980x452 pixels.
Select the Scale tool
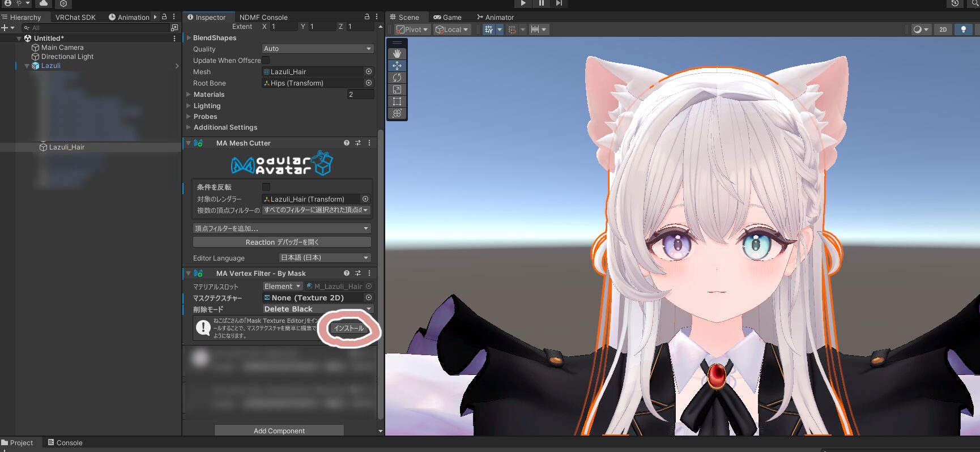tap(397, 89)
